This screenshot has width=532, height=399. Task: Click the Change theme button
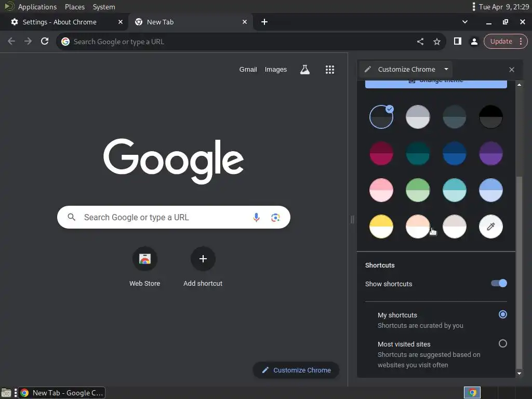point(436,84)
